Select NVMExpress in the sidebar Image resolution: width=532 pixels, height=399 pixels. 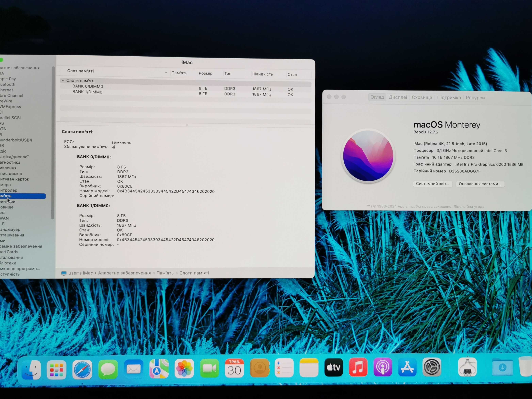(x=10, y=107)
